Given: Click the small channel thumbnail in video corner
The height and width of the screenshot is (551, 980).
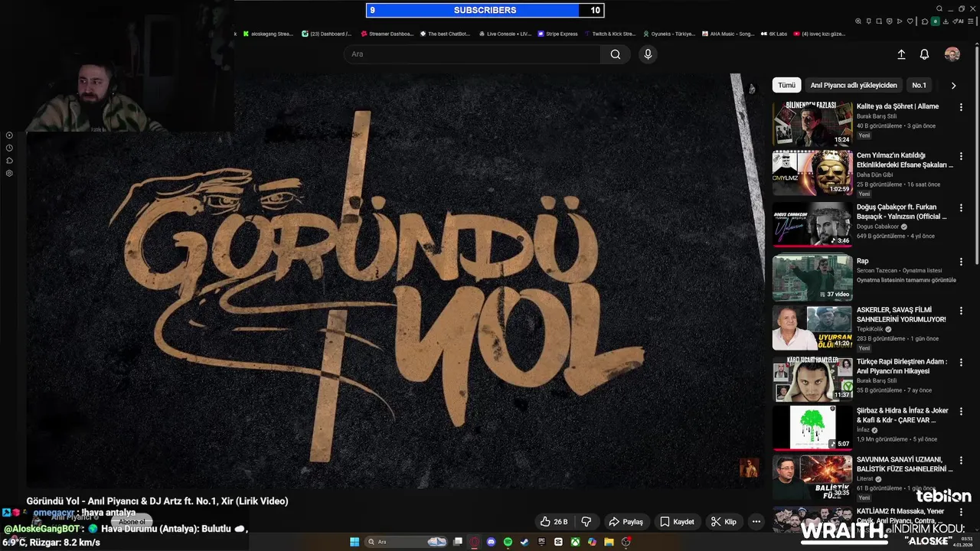Looking at the screenshot, I should (x=749, y=468).
